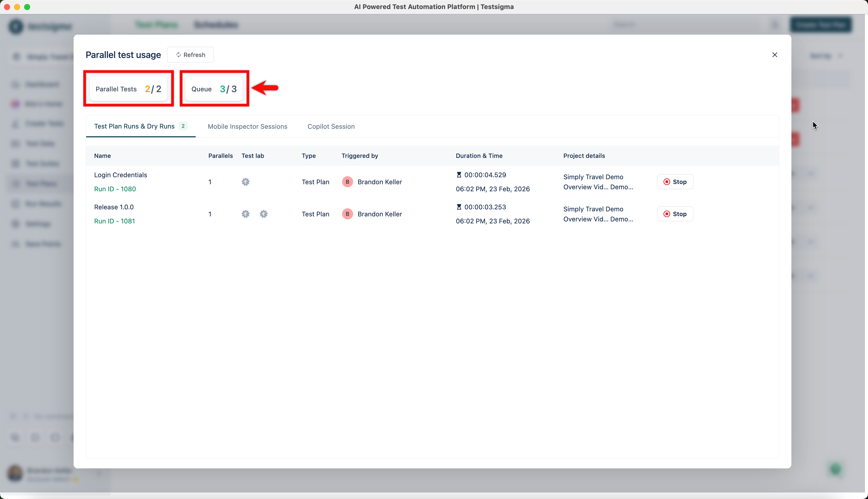Open the Copilot Session tab

click(331, 127)
